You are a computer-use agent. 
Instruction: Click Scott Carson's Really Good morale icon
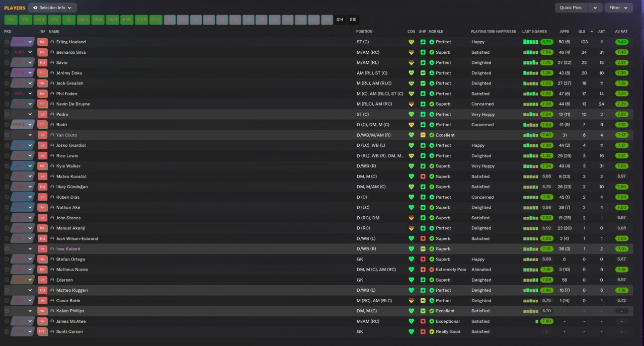[432, 332]
